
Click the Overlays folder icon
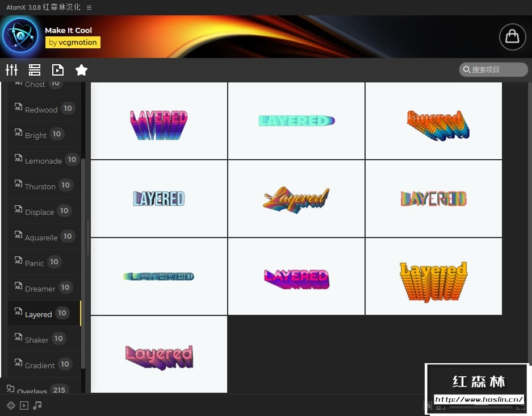(11, 389)
